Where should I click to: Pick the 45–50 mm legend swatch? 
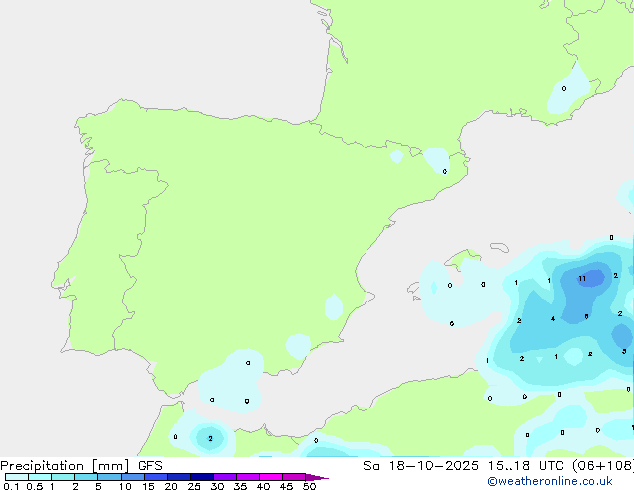tap(294, 477)
